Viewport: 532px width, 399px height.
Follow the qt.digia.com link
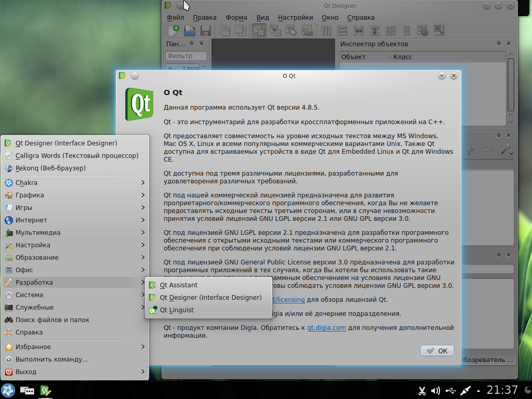326,328
